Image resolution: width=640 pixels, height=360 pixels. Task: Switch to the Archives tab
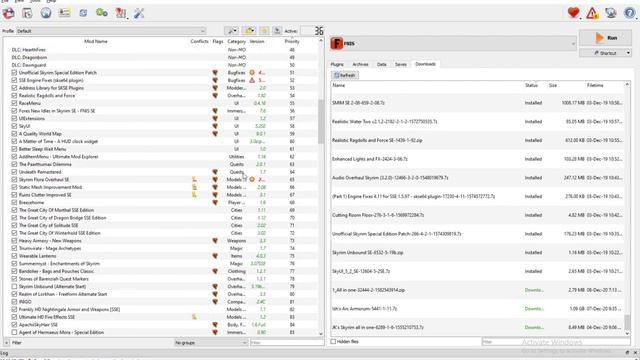[x=360, y=64]
